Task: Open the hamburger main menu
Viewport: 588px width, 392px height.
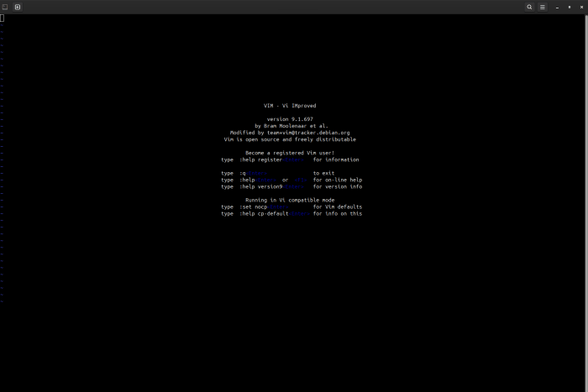Action: [543, 7]
